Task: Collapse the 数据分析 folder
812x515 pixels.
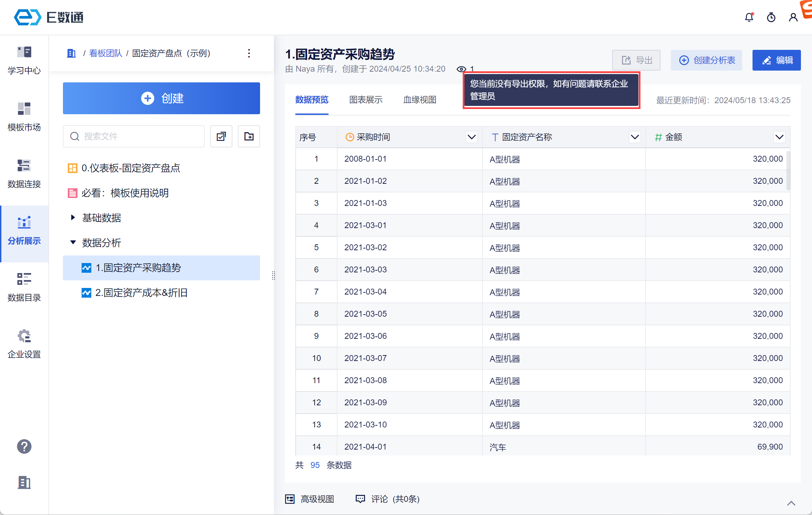Action: [73, 242]
